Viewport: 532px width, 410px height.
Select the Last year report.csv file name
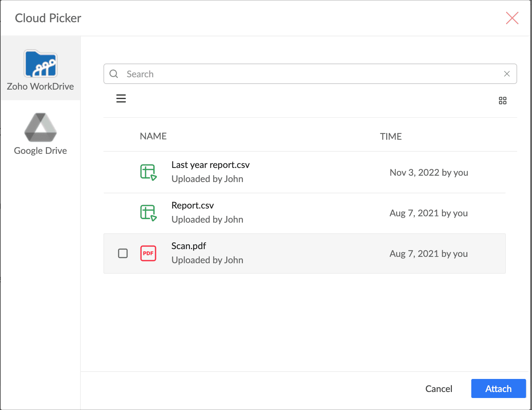click(x=210, y=165)
